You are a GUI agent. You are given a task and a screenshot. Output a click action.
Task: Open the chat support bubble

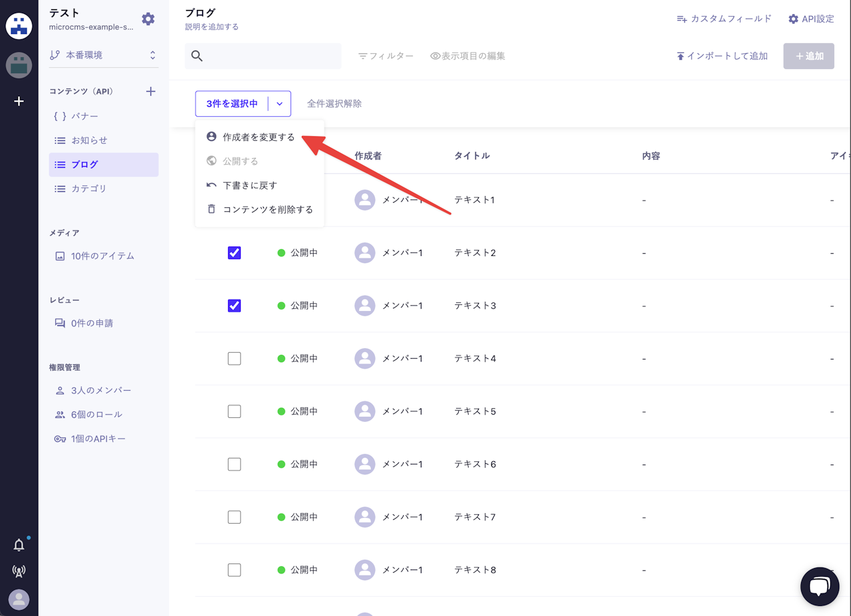click(820, 587)
